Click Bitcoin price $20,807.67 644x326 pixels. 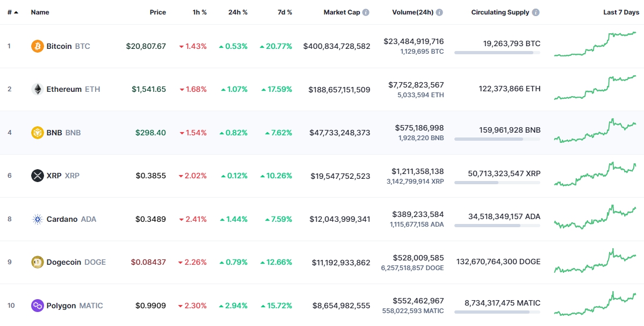point(146,46)
